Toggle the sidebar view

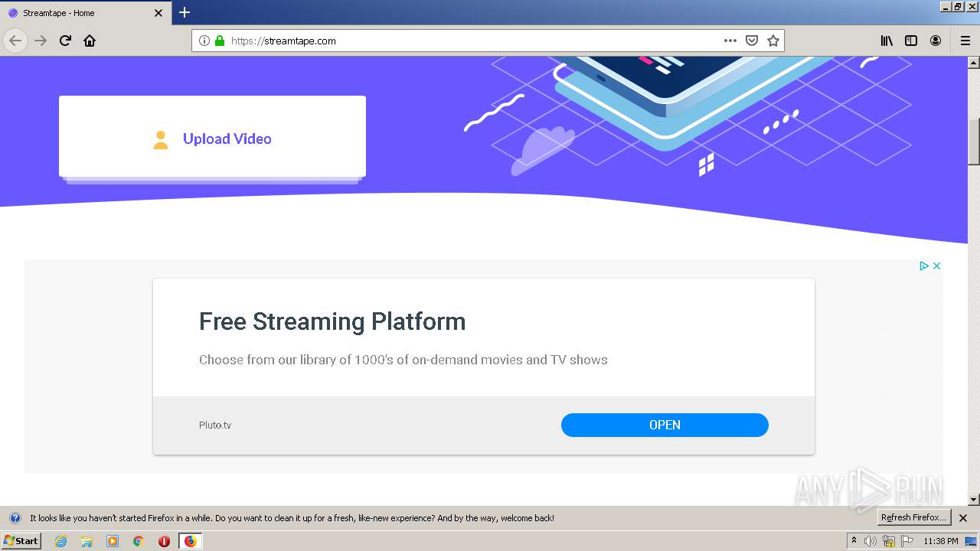point(911,41)
